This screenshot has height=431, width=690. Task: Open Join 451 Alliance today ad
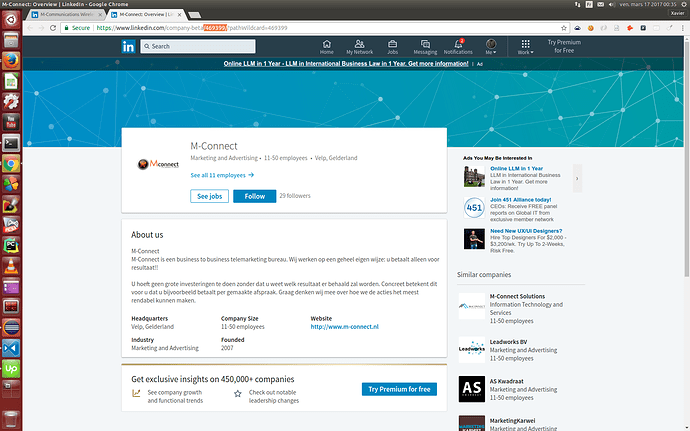(x=521, y=199)
